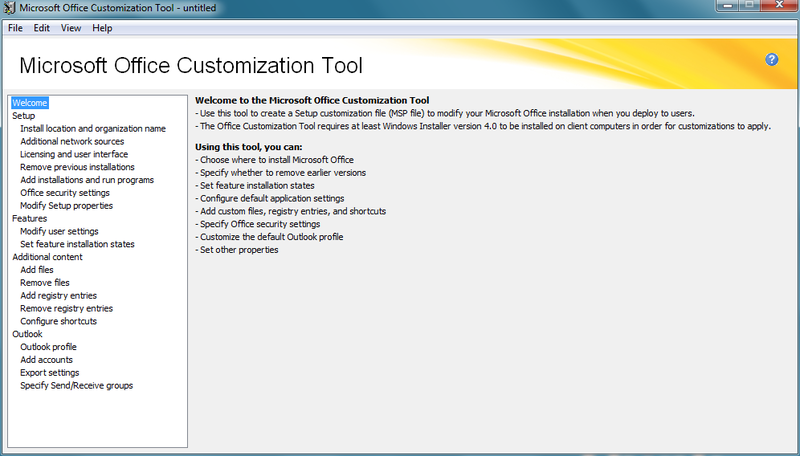Image resolution: width=800 pixels, height=456 pixels.
Task: Select Remove previous installations
Action: (77, 167)
